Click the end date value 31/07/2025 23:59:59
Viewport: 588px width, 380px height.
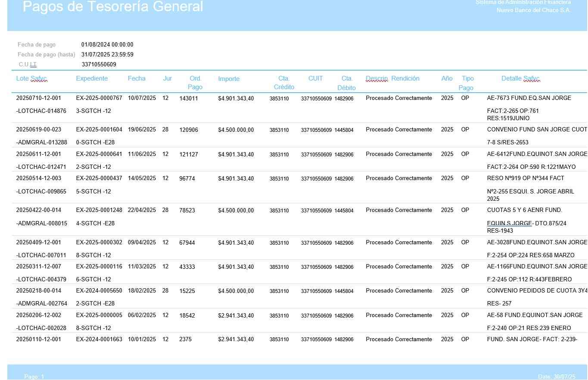(107, 55)
